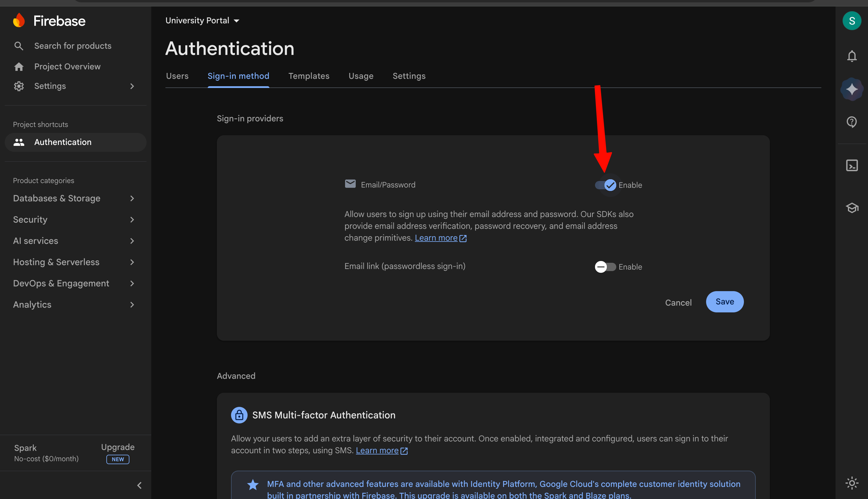Click 'Email link (passwordless sign-in)' label
Screen dimensions: 868x499
[x=405, y=266]
